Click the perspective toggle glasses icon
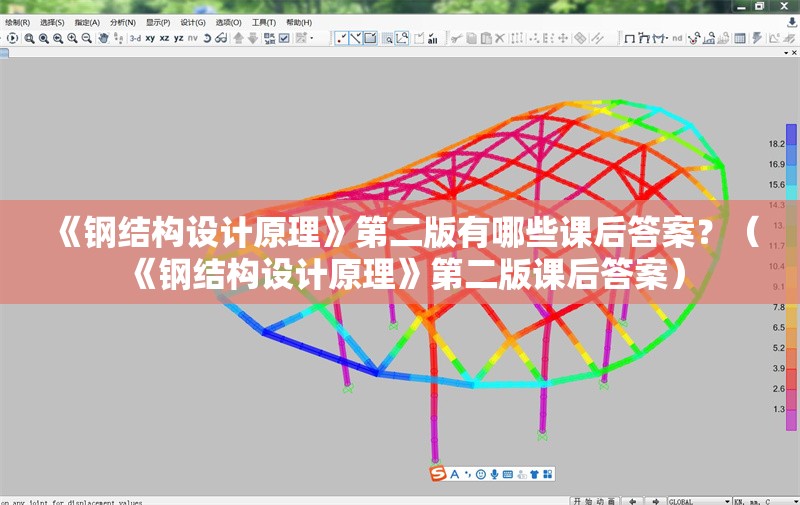Screen dimensions: 800x505 (221, 38)
